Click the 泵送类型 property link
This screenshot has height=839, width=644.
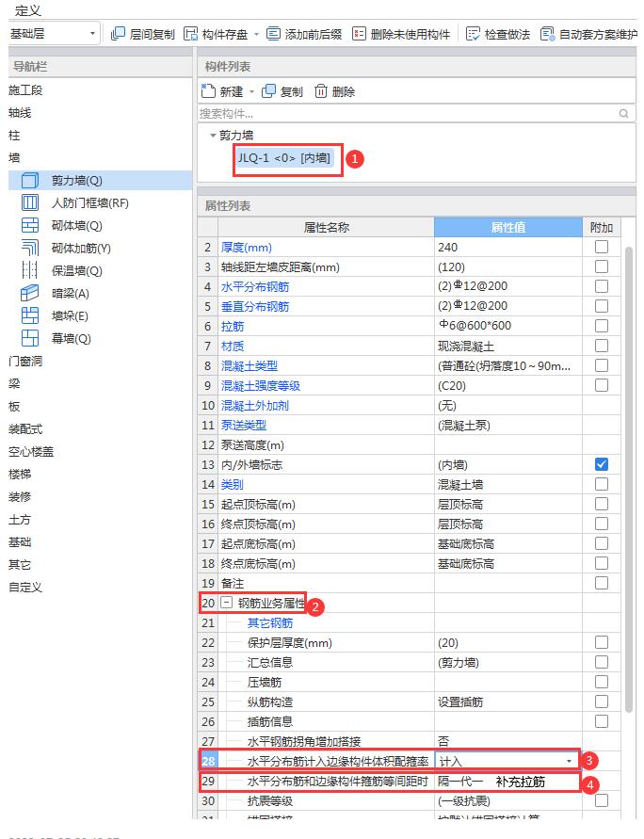click(x=243, y=425)
